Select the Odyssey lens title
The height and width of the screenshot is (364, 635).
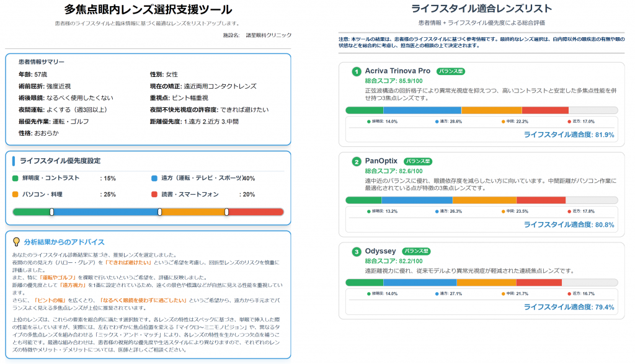coord(380,251)
